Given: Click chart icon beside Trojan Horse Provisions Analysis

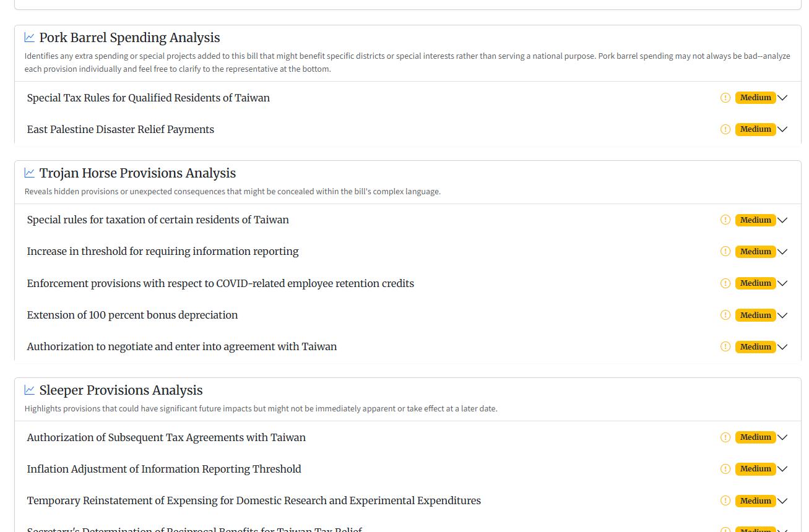Looking at the screenshot, I should 30,173.
